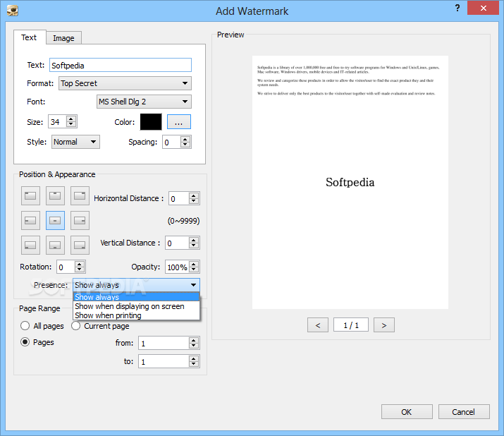Click the black Color swatch
This screenshot has height=436, width=504.
tap(151, 122)
